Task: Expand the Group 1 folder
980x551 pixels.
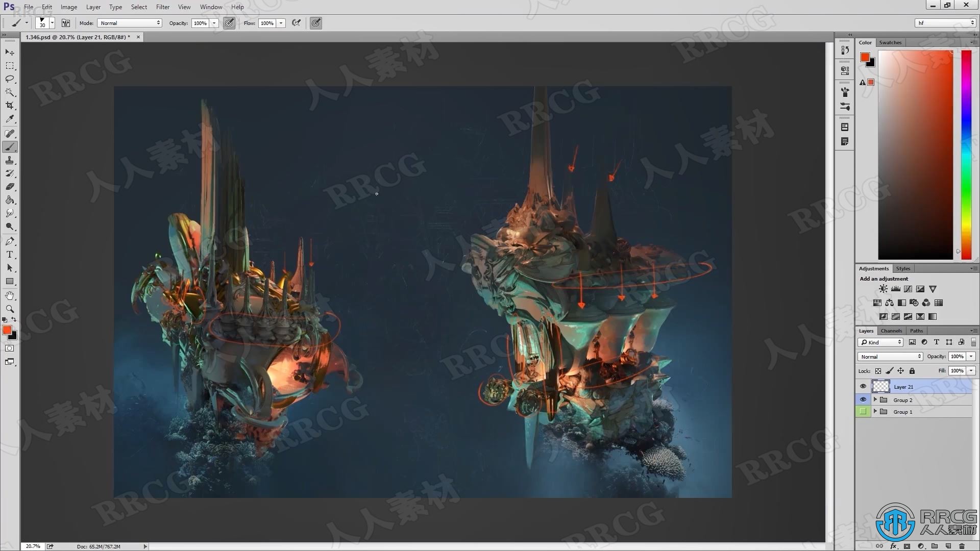Action: click(x=875, y=411)
